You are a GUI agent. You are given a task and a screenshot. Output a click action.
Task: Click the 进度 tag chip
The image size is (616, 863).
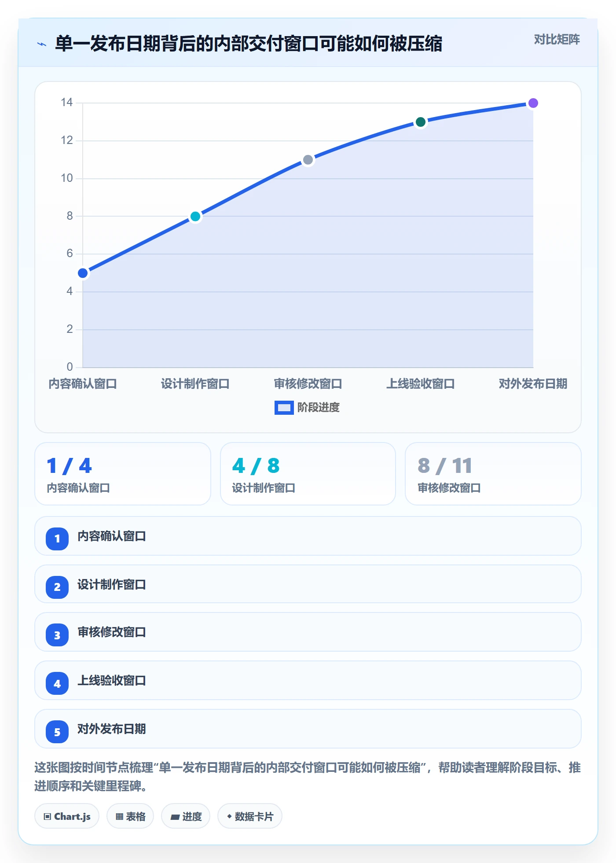[186, 816]
